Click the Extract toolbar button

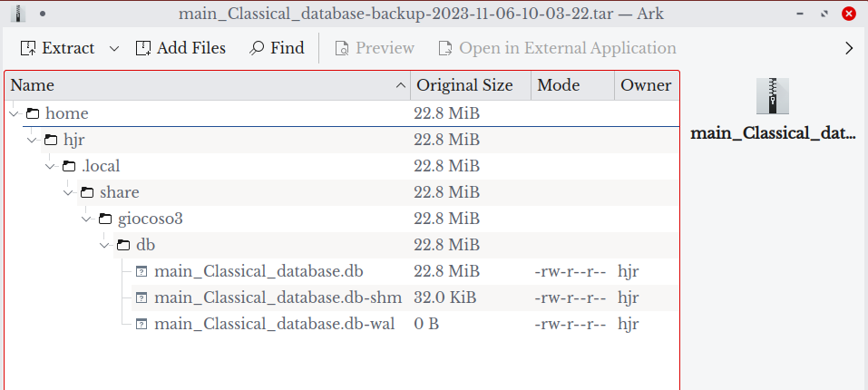57,48
